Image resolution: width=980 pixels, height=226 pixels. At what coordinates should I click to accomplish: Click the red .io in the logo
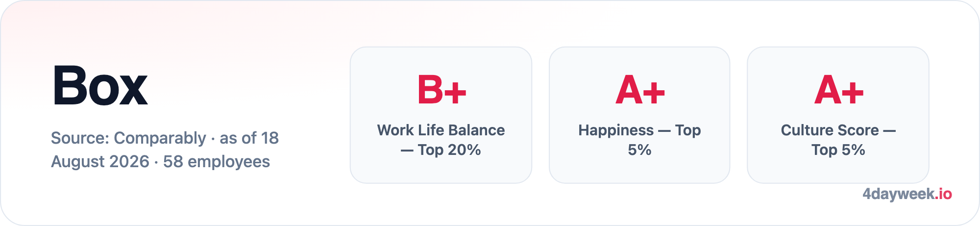(x=943, y=194)
